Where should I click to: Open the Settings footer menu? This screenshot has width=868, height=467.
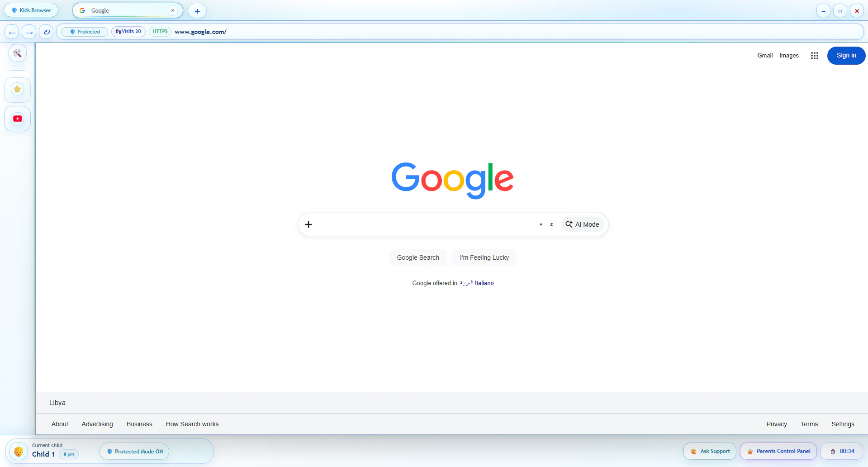(843, 424)
